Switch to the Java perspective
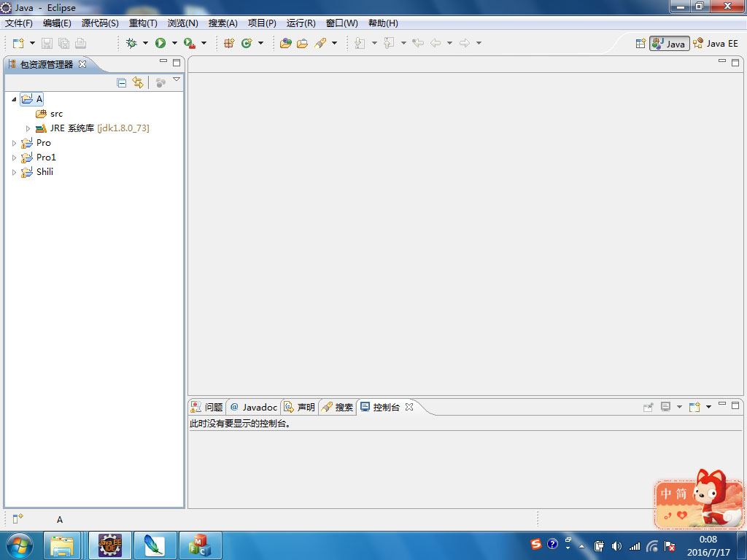 [670, 43]
